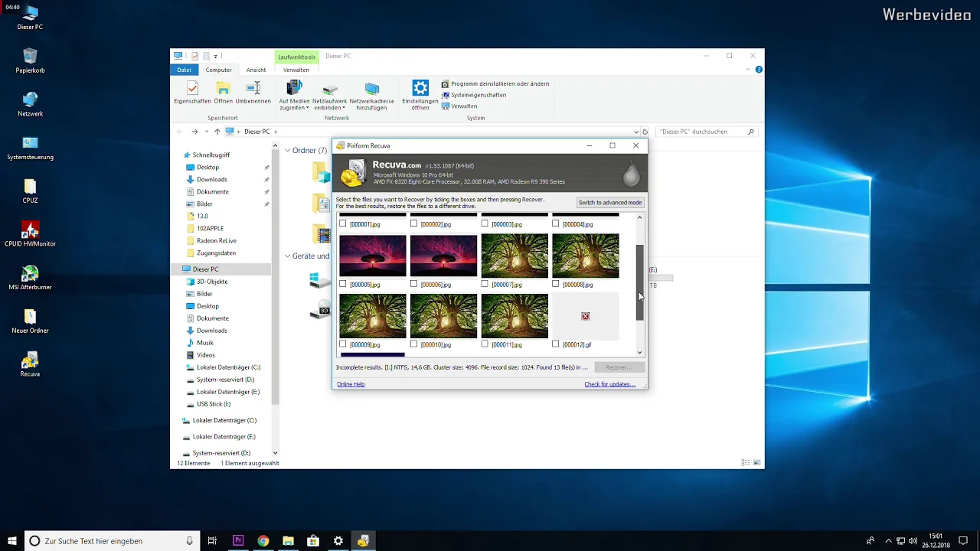The width and height of the screenshot is (980, 551).
Task: Click the Windows taskbar search box
Action: click(112, 540)
